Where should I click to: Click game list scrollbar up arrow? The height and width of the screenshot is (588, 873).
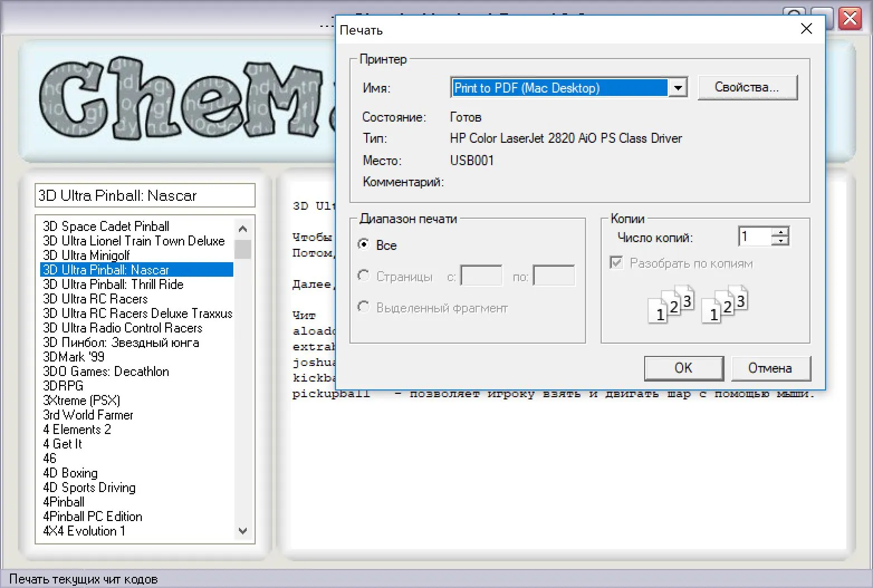243,229
